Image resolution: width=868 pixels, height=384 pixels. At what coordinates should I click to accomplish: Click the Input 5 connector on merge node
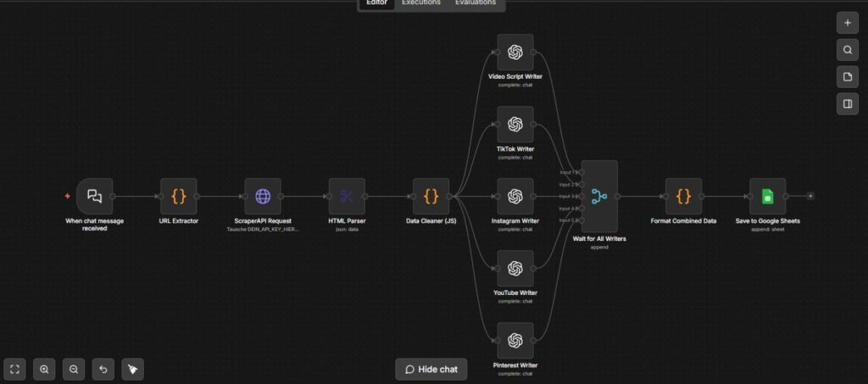click(581, 220)
